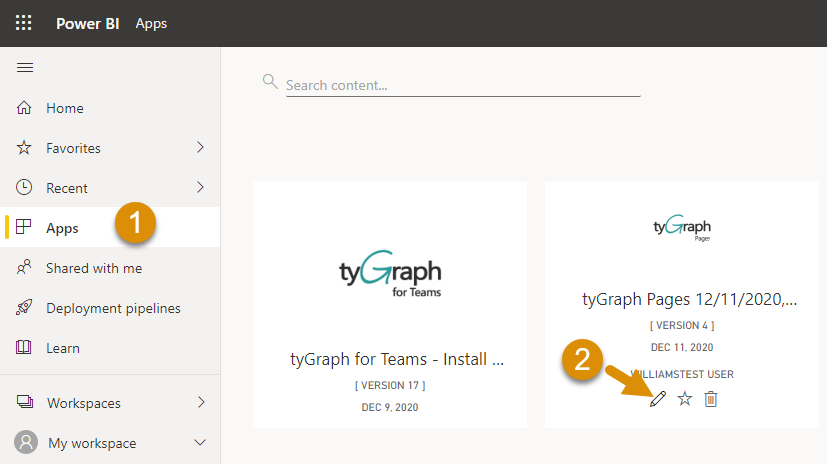Click the pencil edit icon on tyGraph Pages
Viewport: 827px width, 464px height.
[657, 399]
